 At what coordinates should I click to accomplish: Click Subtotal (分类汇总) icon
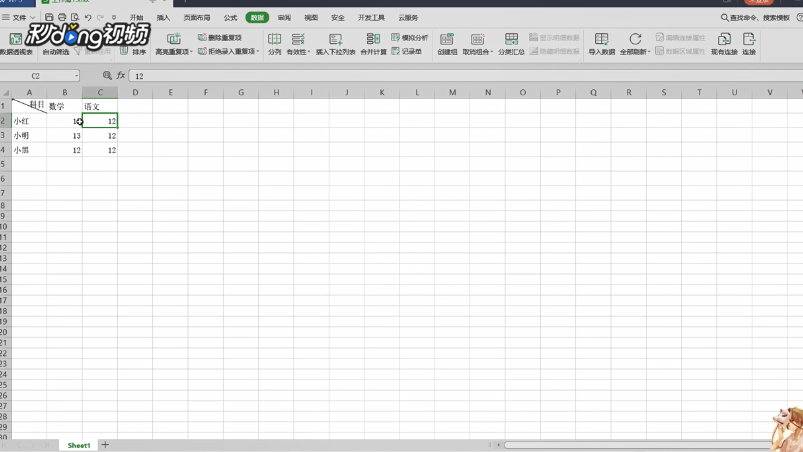tap(511, 39)
